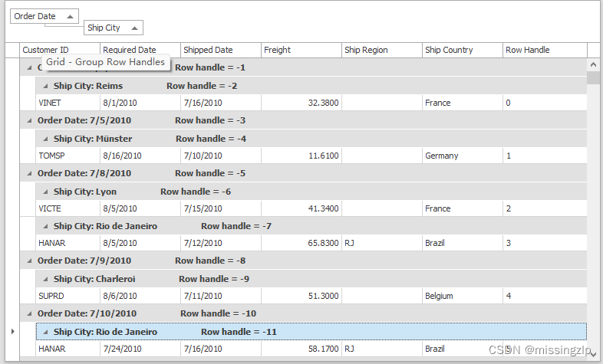Sort by Ship Country column header
Image resolution: width=603 pixels, height=364 pixels.
coord(463,50)
